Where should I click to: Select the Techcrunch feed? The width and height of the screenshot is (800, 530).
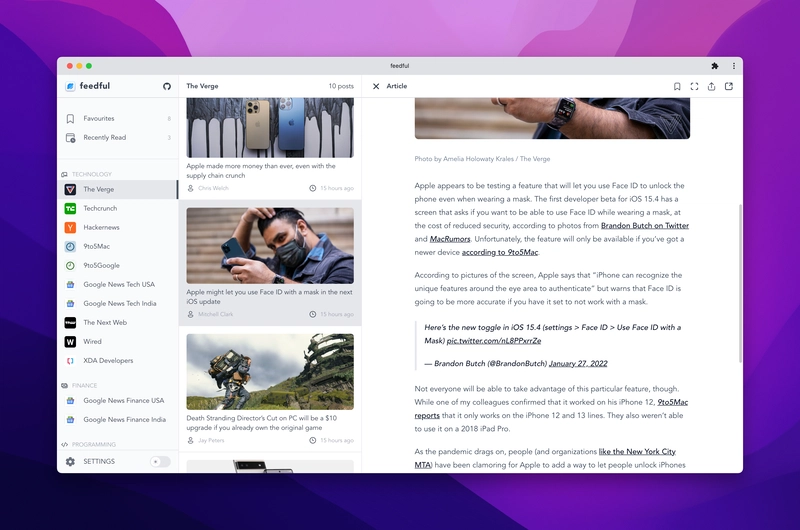[x=118, y=208]
